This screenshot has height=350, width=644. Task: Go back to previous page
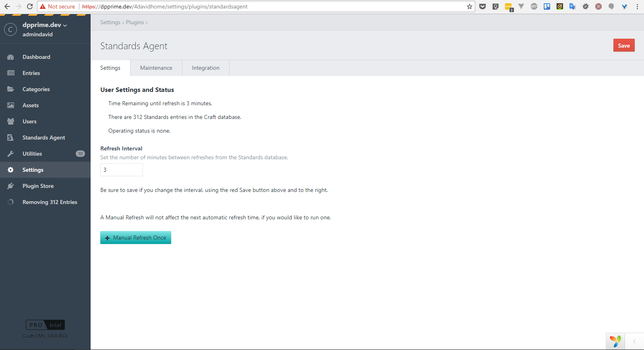pos(7,6)
